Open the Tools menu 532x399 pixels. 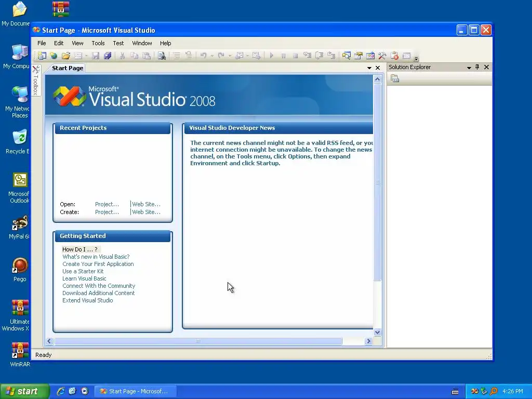click(x=98, y=43)
